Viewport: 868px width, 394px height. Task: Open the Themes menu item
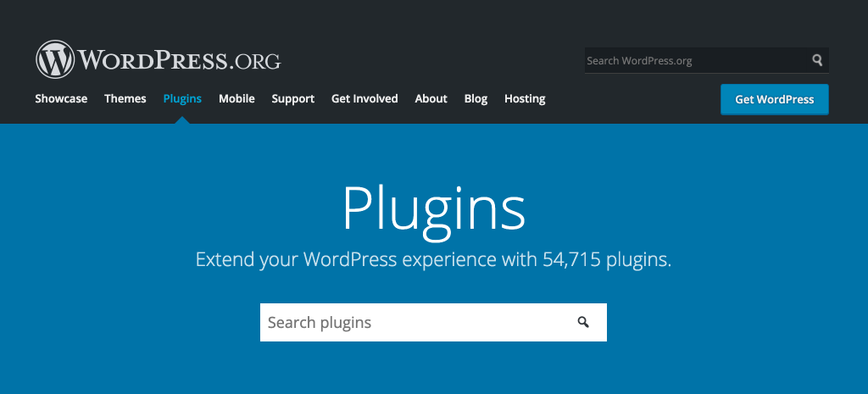[125, 98]
